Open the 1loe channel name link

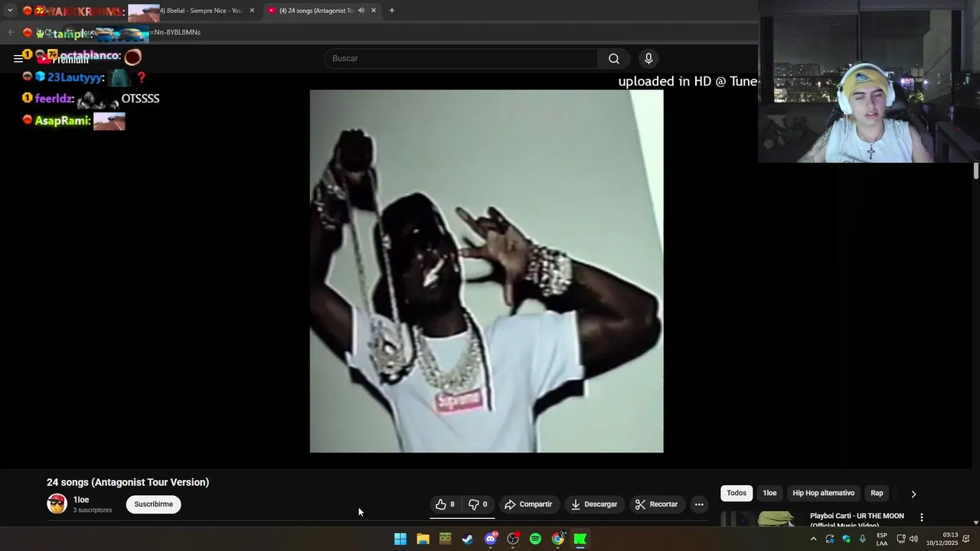click(x=81, y=500)
